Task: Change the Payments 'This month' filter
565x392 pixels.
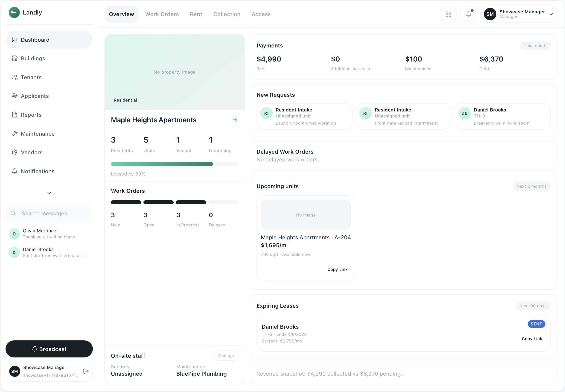Action: coord(535,45)
